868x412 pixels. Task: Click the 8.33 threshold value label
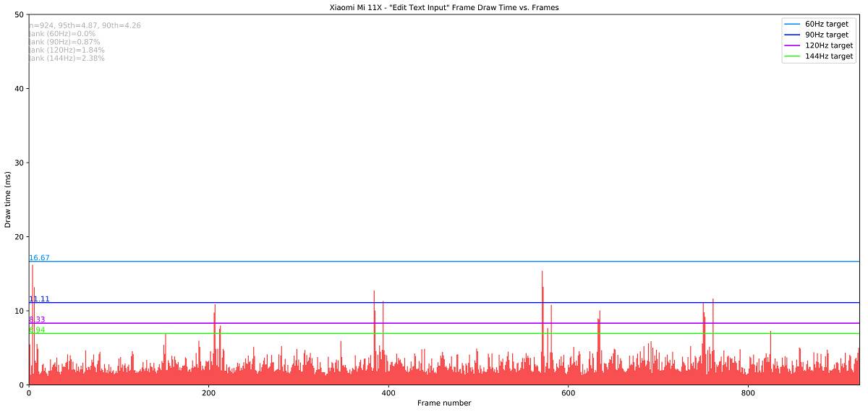tap(37, 319)
